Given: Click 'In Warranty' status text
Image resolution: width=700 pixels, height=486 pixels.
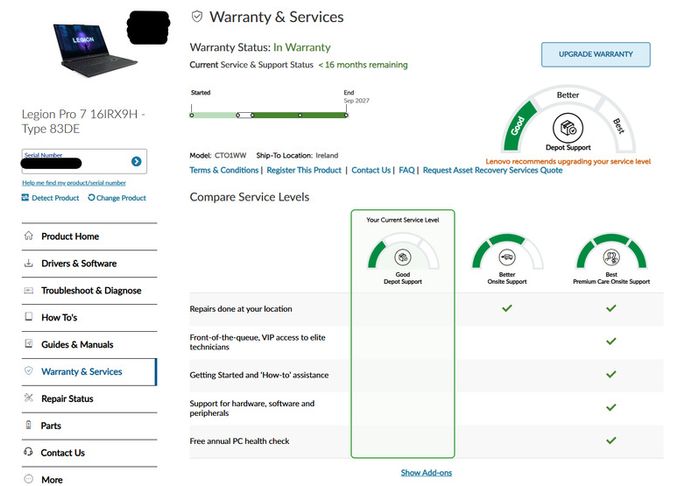Looking at the screenshot, I should click(302, 47).
